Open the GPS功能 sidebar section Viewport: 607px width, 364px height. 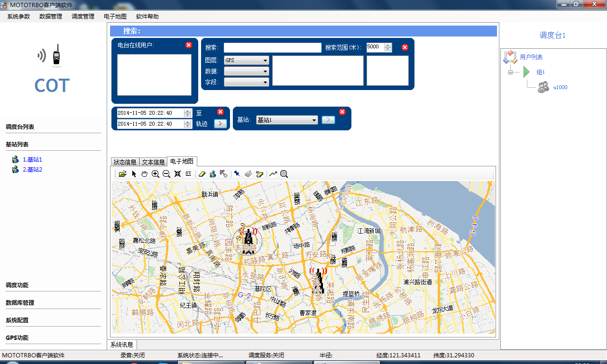[x=17, y=338]
